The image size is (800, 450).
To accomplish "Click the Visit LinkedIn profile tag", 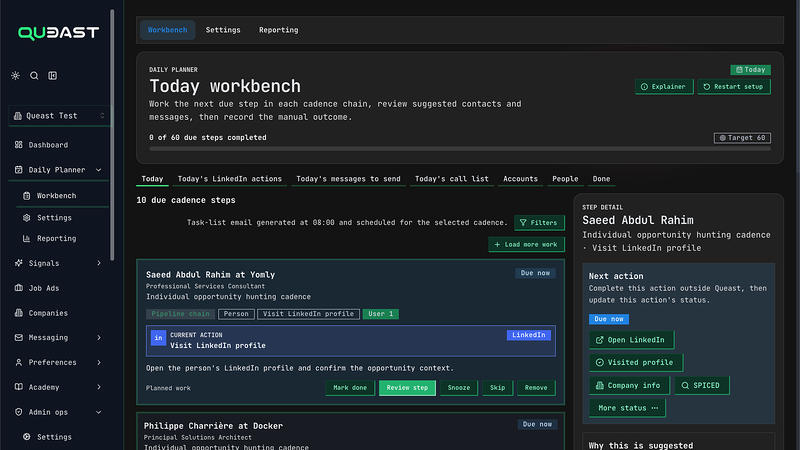I will pyautogui.click(x=308, y=314).
